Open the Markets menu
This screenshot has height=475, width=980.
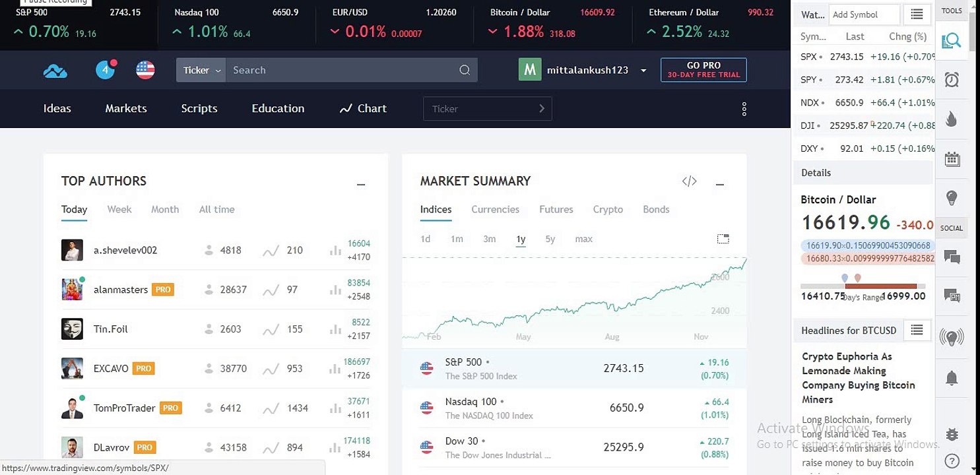126,108
